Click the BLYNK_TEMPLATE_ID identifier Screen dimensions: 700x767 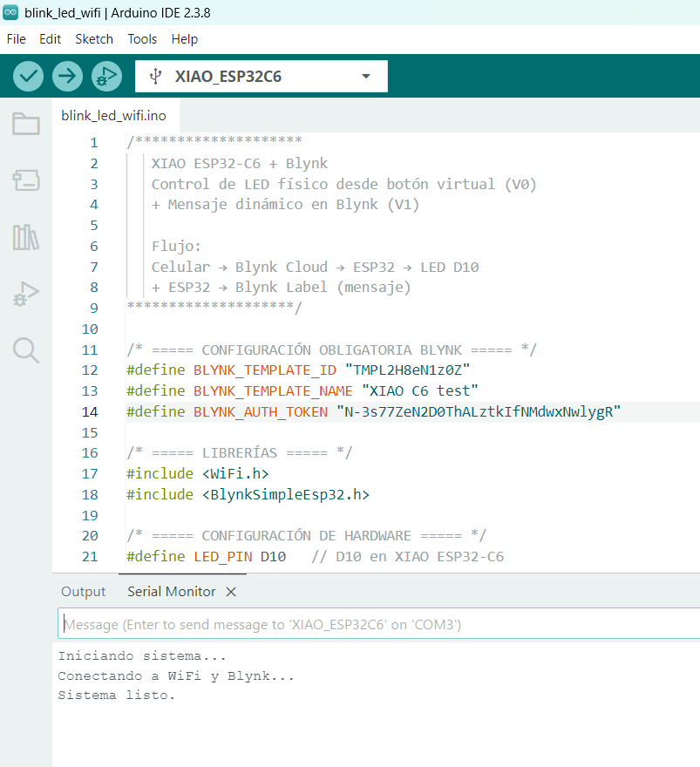click(x=265, y=370)
